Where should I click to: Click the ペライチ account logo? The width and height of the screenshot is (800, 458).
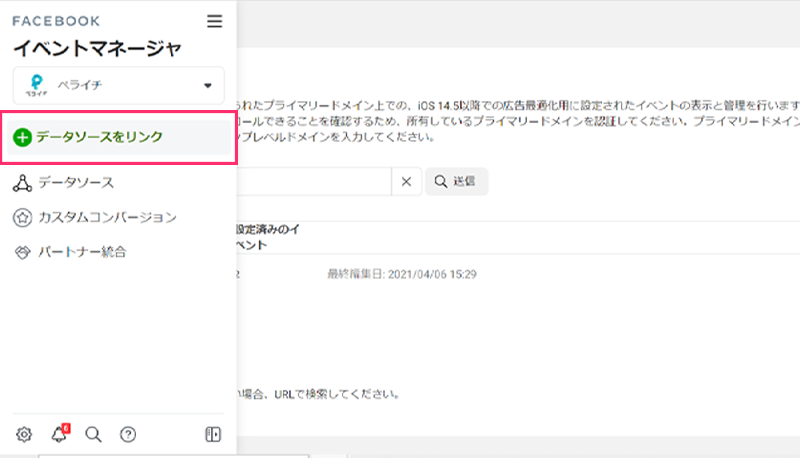click(37, 85)
